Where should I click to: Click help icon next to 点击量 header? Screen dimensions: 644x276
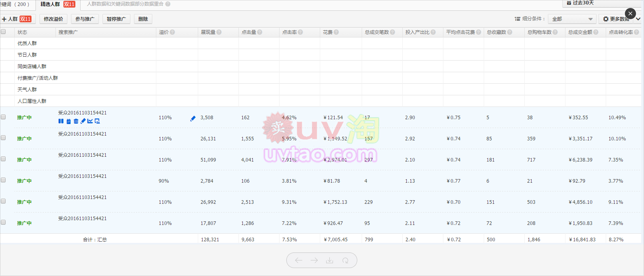tap(260, 32)
